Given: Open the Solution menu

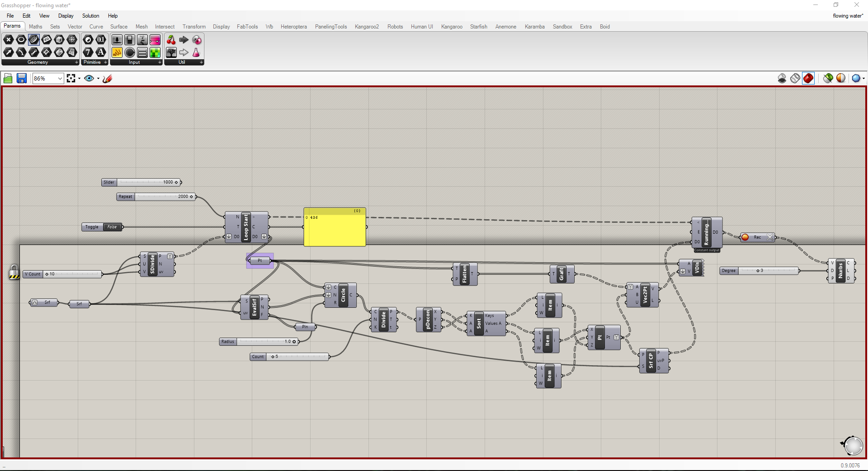Looking at the screenshot, I should [x=90, y=16].
